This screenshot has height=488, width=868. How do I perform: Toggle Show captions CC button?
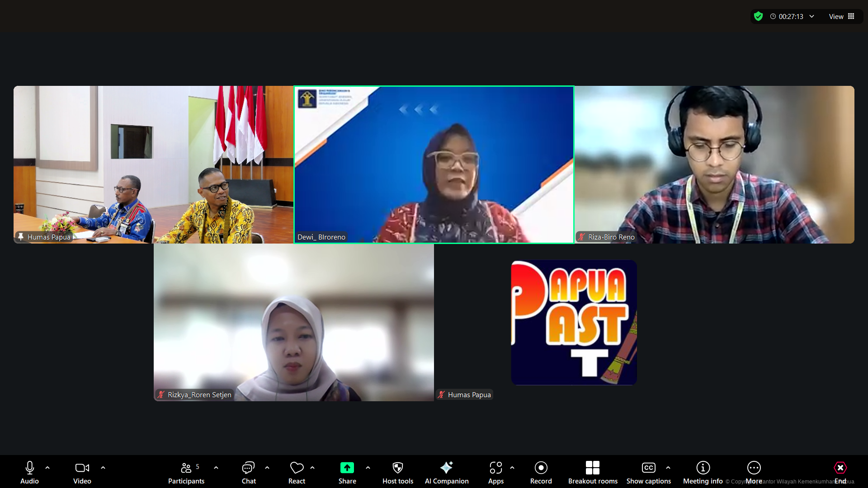point(648,468)
